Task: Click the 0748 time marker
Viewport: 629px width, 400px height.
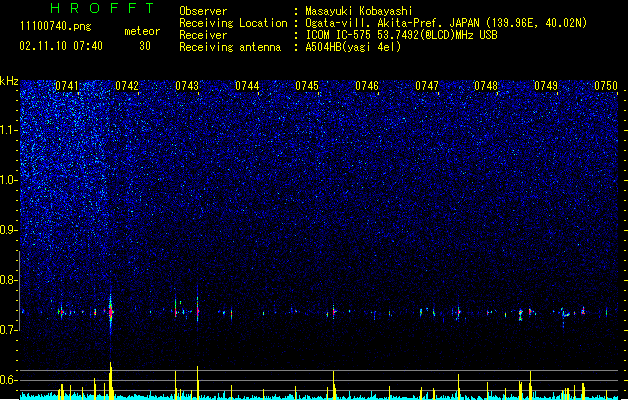Action: tap(486, 86)
